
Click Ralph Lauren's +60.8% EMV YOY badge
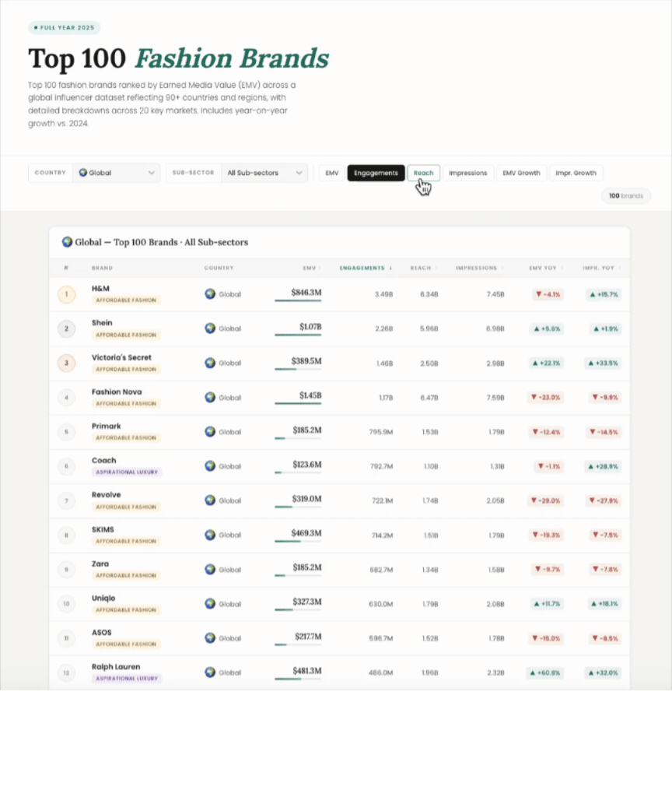pos(545,672)
